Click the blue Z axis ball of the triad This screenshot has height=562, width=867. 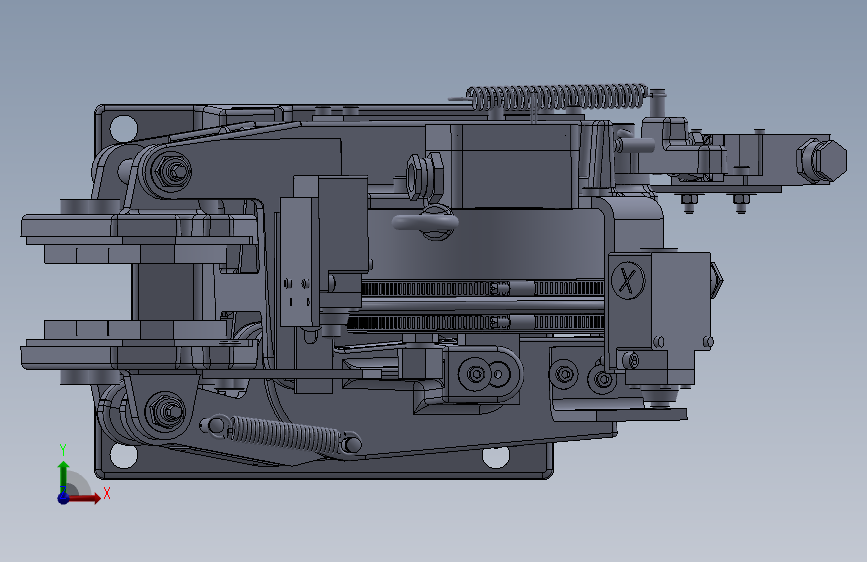pyautogui.click(x=63, y=498)
